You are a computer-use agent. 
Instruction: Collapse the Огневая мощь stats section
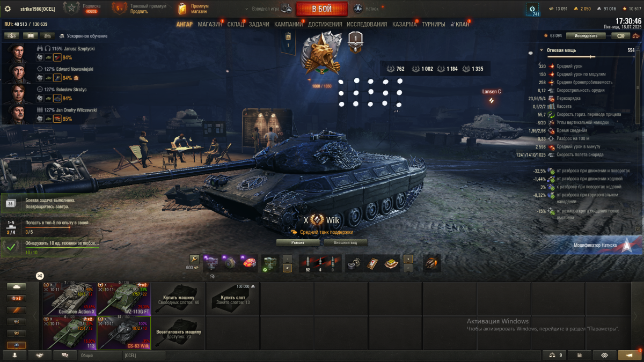click(541, 50)
